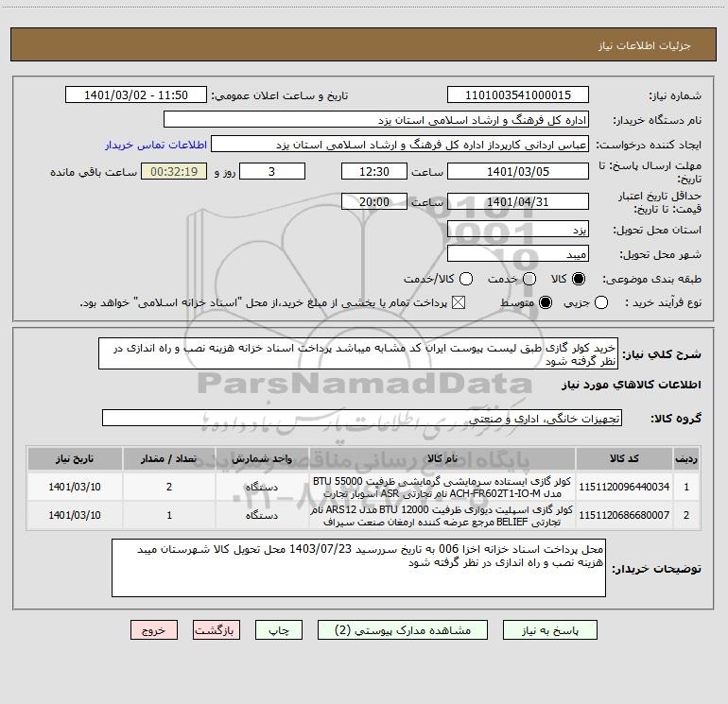Viewport: 728px width, 704px height.
Task: Select the خدمت radio button
Action: [529, 279]
